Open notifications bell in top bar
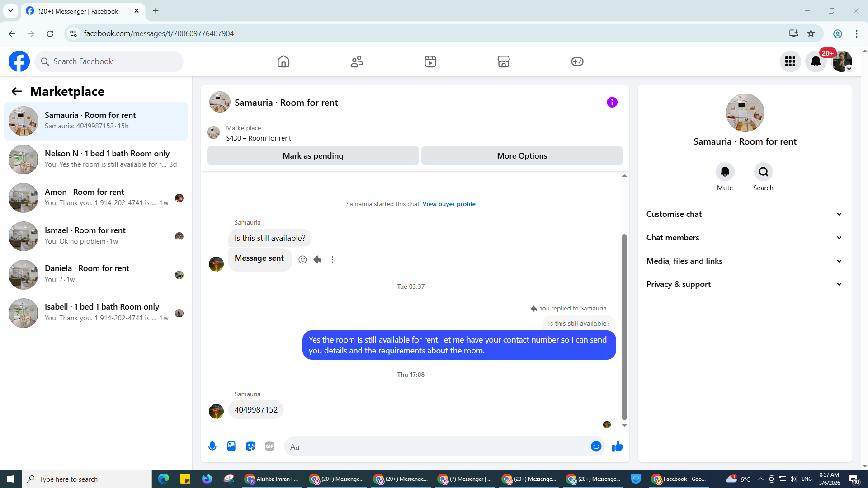 [x=816, y=61]
